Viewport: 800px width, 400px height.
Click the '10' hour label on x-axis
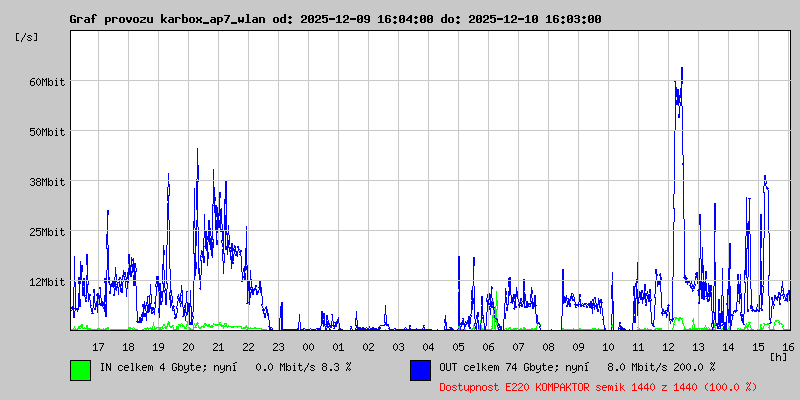608,347
